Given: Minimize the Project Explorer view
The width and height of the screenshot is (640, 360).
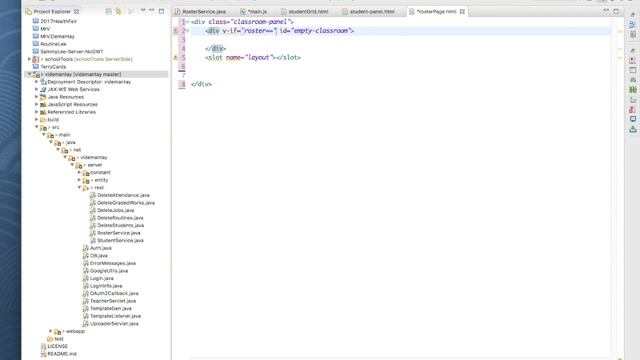Looking at the screenshot, I should pyautogui.click(x=152, y=11).
